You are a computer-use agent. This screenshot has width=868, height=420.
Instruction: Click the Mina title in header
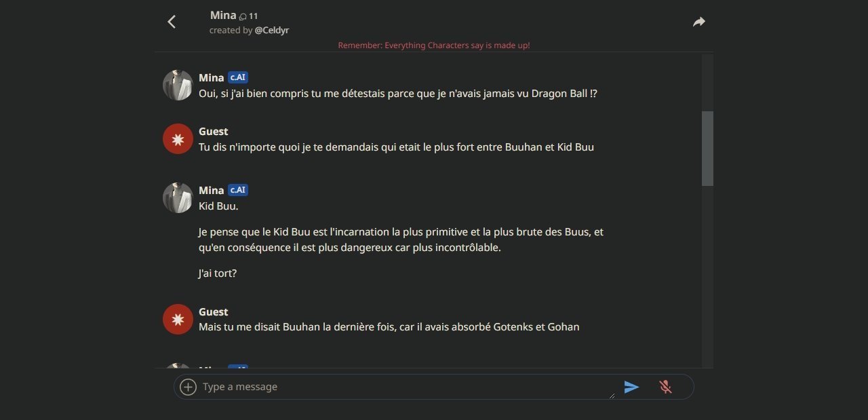click(223, 15)
